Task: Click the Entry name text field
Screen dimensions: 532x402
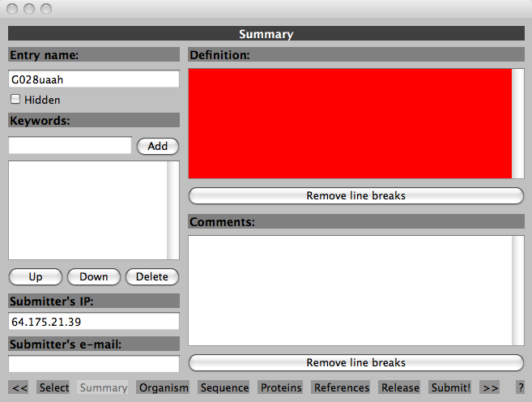Action: click(93, 79)
